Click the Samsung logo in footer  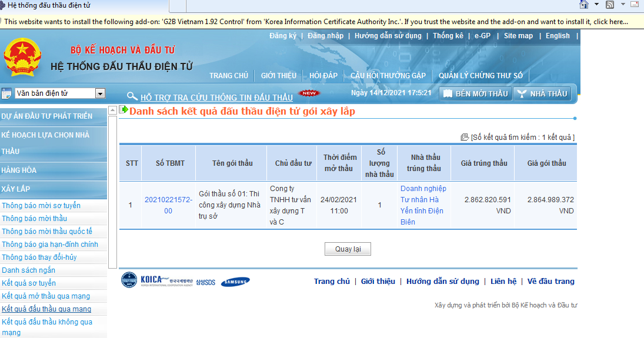pyautogui.click(x=235, y=282)
